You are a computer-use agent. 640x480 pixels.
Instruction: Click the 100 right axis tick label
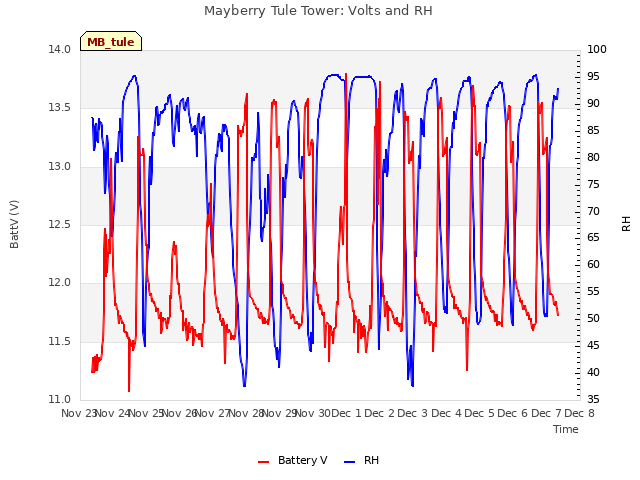(597, 50)
